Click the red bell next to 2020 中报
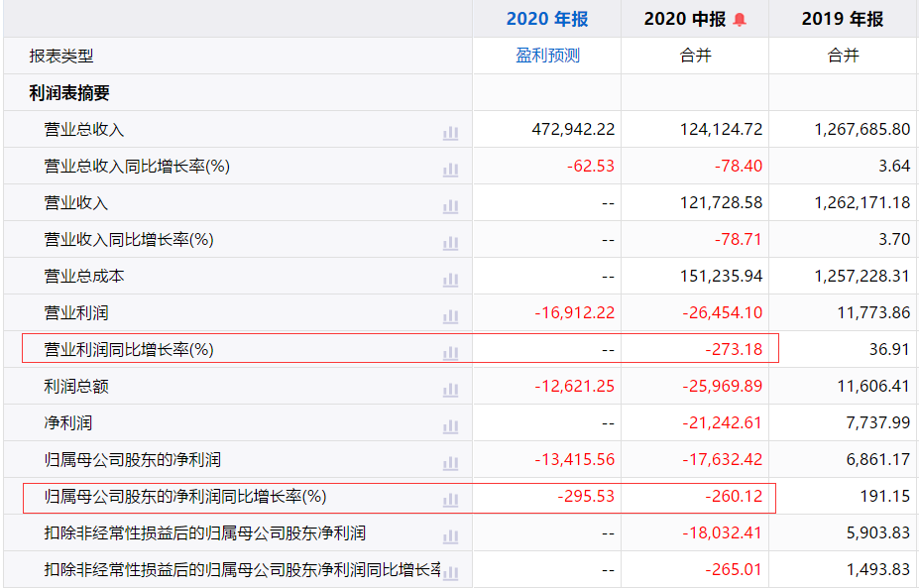Screen dimensions: 919x588 (x=740, y=20)
